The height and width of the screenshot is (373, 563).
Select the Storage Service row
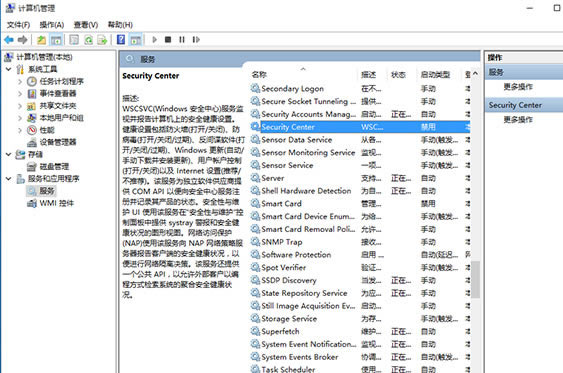(360, 319)
